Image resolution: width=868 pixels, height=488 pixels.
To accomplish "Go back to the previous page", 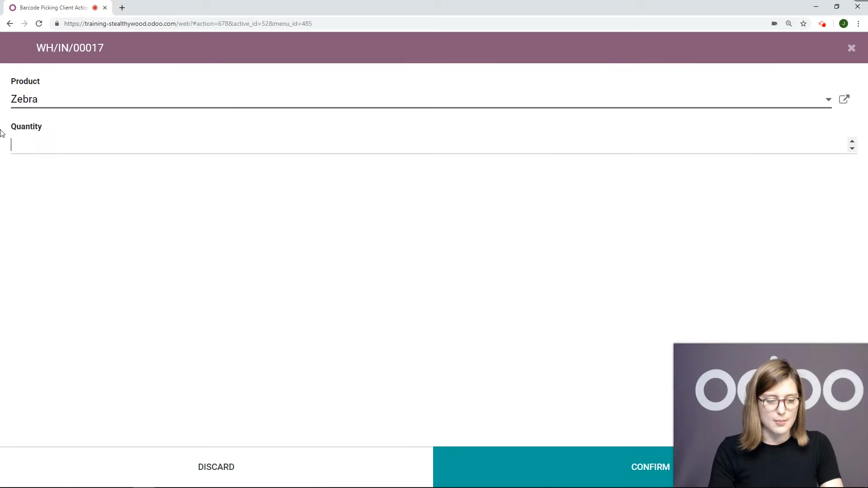I will coord(10,23).
